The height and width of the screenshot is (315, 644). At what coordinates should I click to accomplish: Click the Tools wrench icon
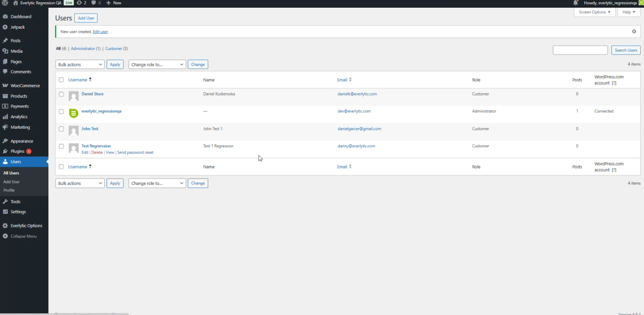click(5, 202)
